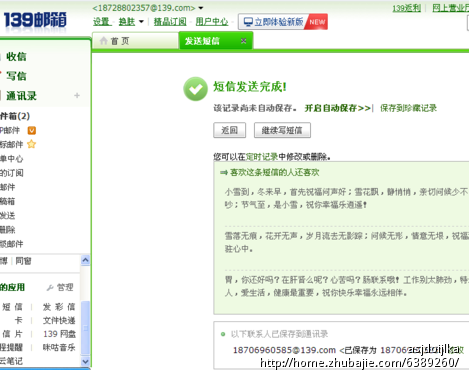Open 通讯录 contacts in the sidebar
469x370 pixels.
pyautogui.click(x=21, y=96)
